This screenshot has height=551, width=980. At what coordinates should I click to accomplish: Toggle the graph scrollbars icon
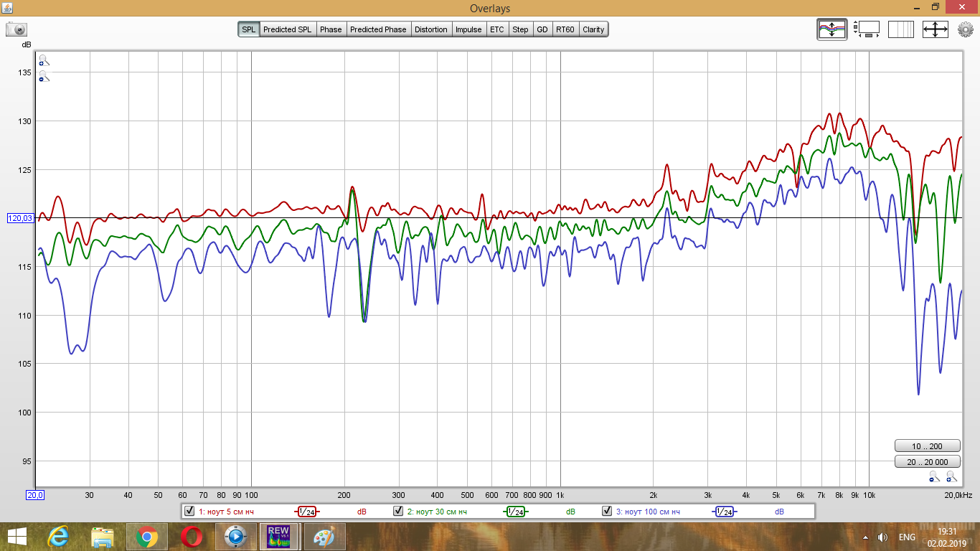(867, 29)
